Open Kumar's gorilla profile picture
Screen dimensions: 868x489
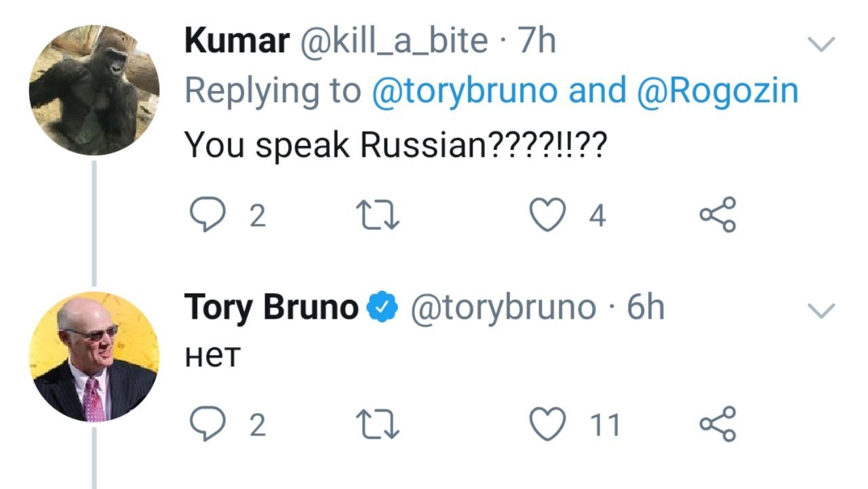(94, 90)
